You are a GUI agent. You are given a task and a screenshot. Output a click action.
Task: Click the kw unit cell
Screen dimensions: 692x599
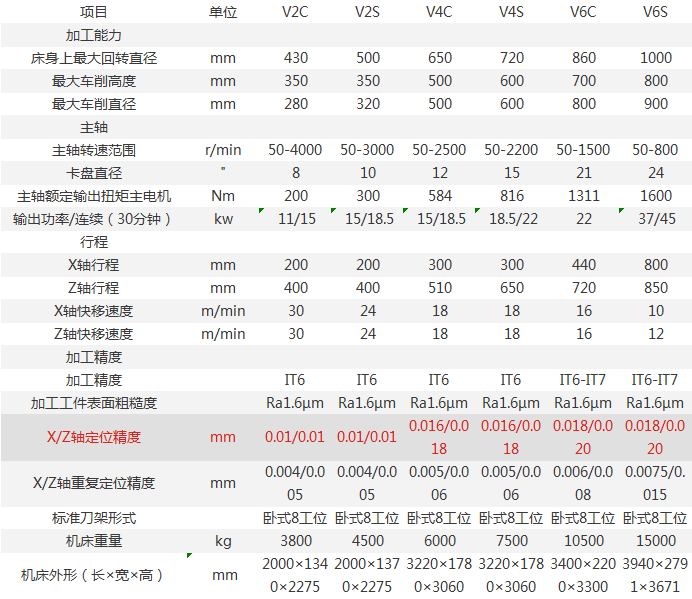click(x=223, y=219)
